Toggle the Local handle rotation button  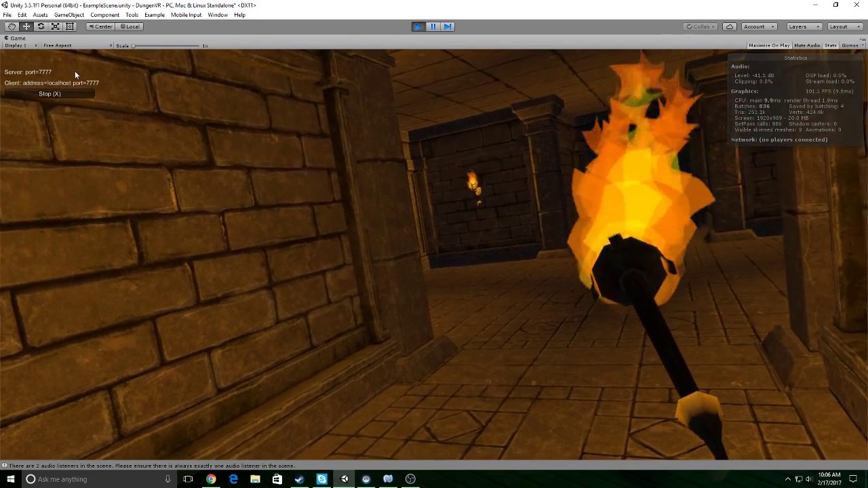click(130, 26)
